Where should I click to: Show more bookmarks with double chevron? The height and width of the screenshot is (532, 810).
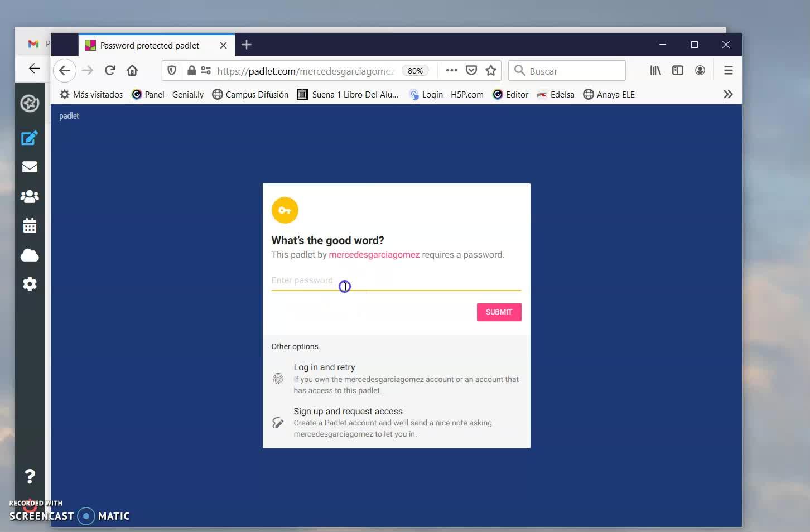(x=728, y=94)
